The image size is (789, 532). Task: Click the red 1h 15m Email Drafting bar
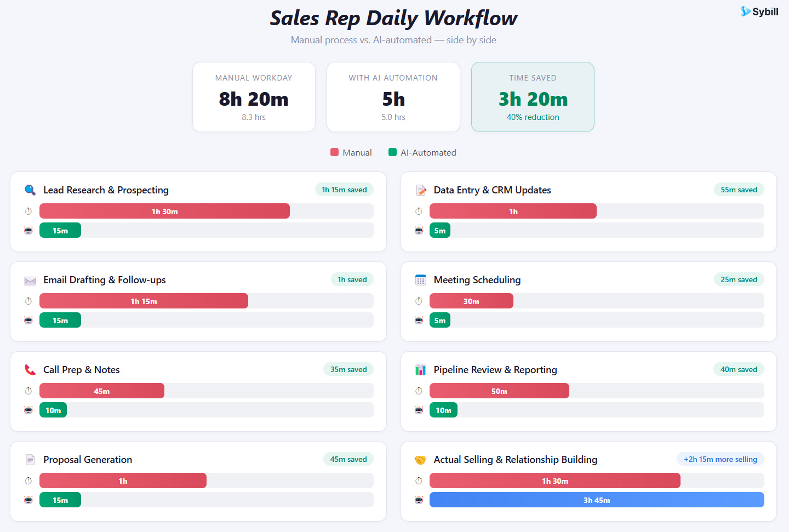[144, 301]
